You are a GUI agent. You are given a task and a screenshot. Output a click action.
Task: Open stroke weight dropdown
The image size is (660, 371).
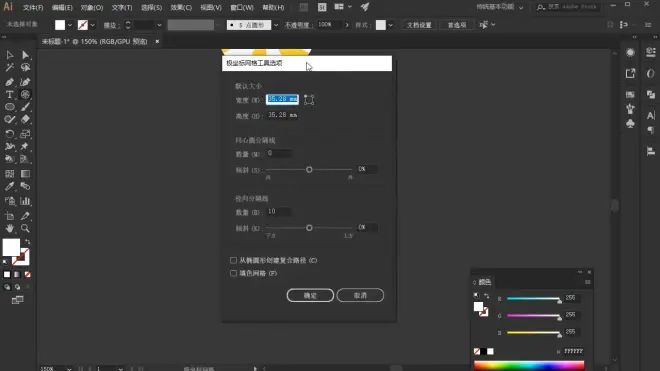tap(159, 25)
